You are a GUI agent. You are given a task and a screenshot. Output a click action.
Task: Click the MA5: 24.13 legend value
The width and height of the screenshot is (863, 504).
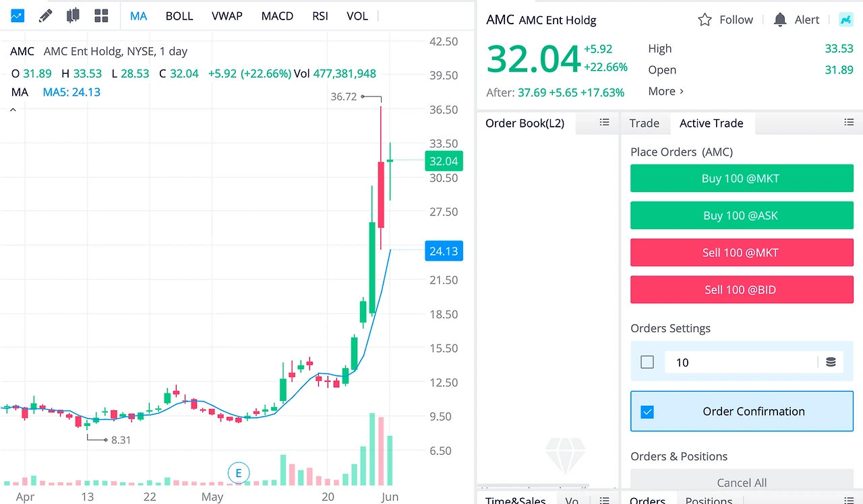(71, 92)
